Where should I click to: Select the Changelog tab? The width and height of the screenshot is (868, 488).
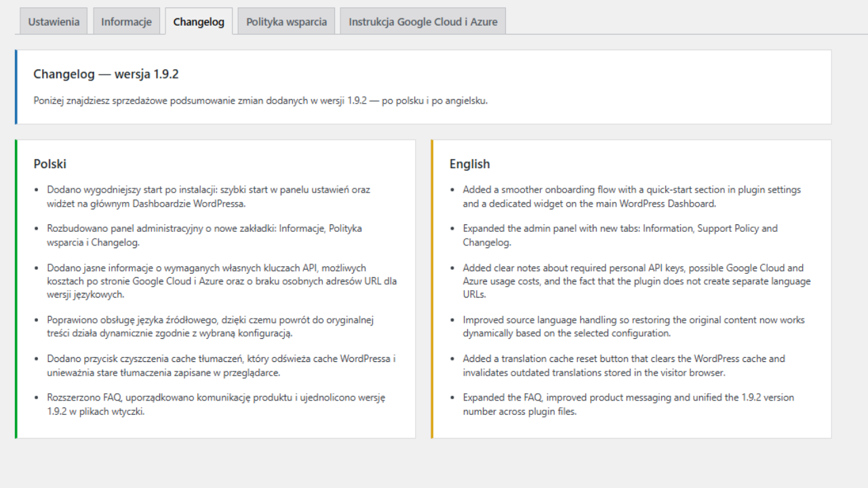pos(199,22)
